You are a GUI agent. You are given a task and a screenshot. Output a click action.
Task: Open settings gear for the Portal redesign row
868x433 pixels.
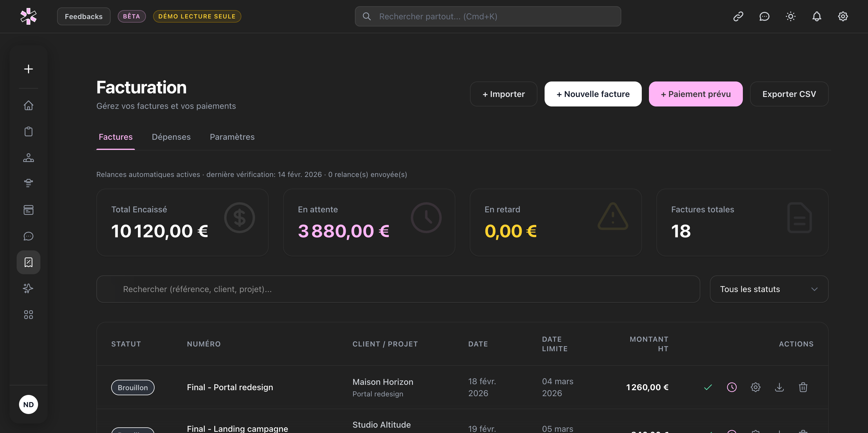755,387
